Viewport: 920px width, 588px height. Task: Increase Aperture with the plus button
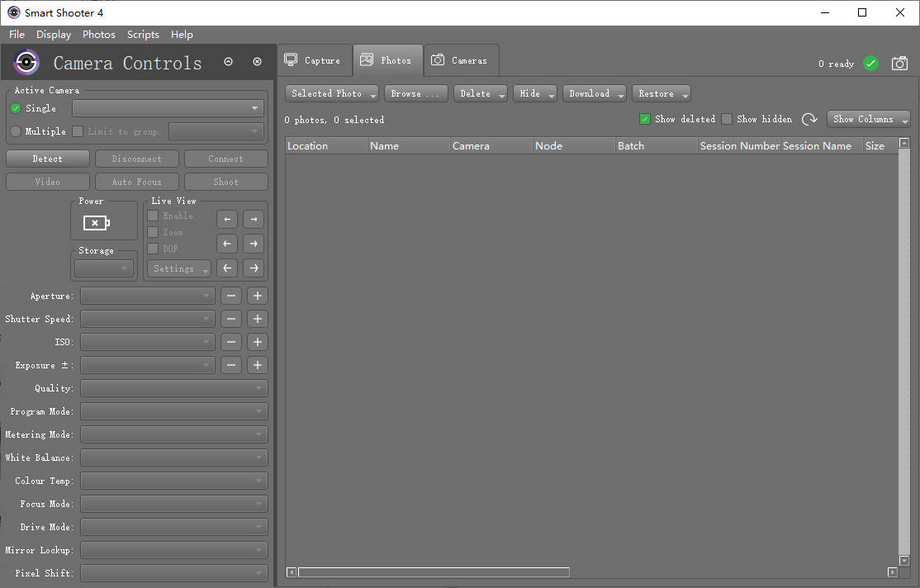point(258,296)
